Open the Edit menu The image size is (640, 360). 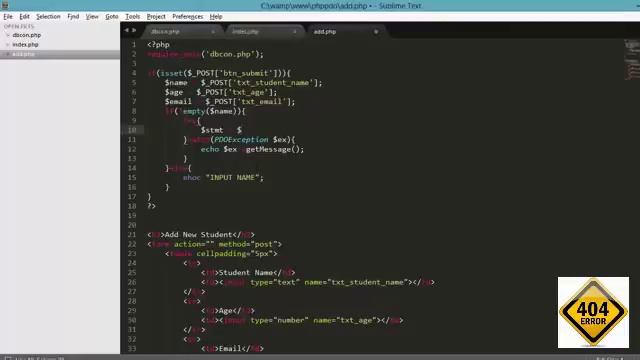click(24, 17)
